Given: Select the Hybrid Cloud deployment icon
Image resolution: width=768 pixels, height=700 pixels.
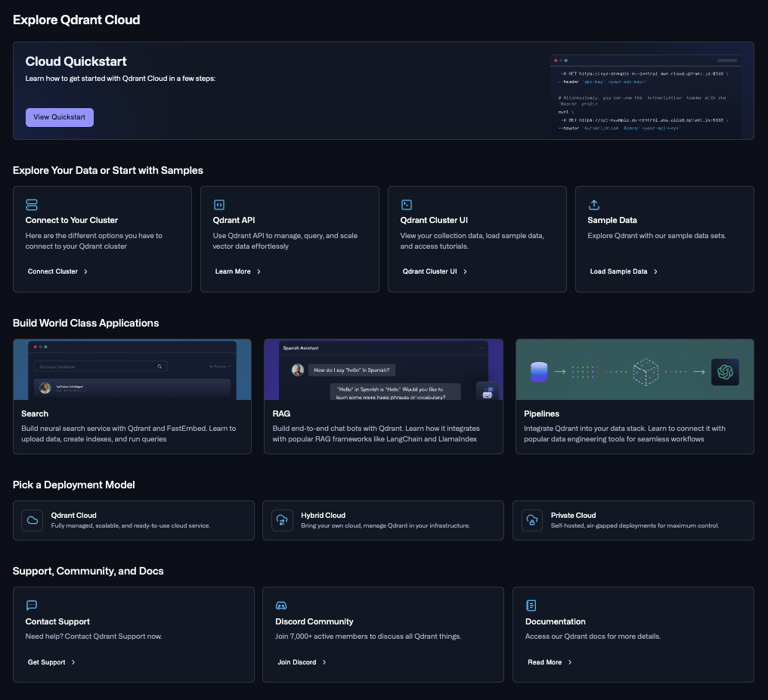Looking at the screenshot, I should pos(281,520).
